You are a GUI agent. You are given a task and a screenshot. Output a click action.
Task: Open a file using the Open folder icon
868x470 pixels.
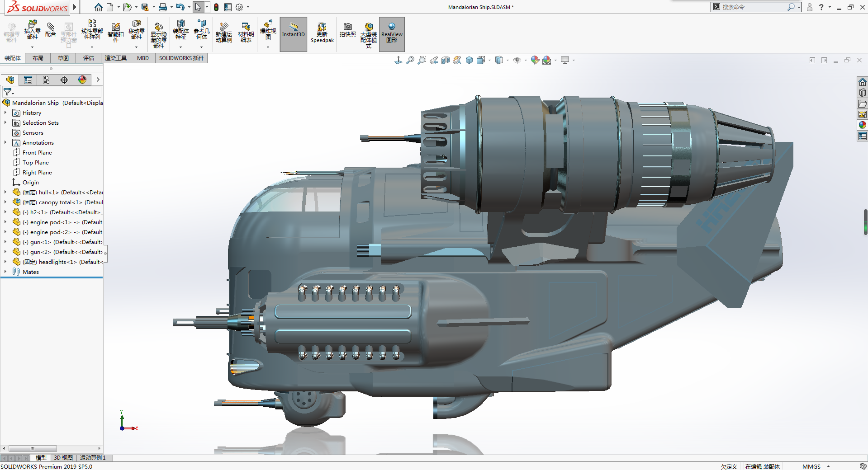(x=128, y=7)
